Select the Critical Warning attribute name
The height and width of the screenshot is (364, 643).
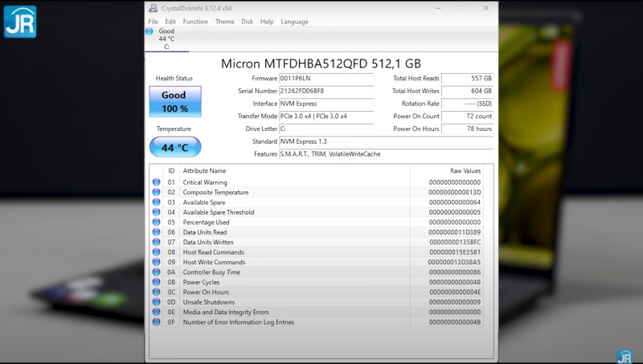205,182
